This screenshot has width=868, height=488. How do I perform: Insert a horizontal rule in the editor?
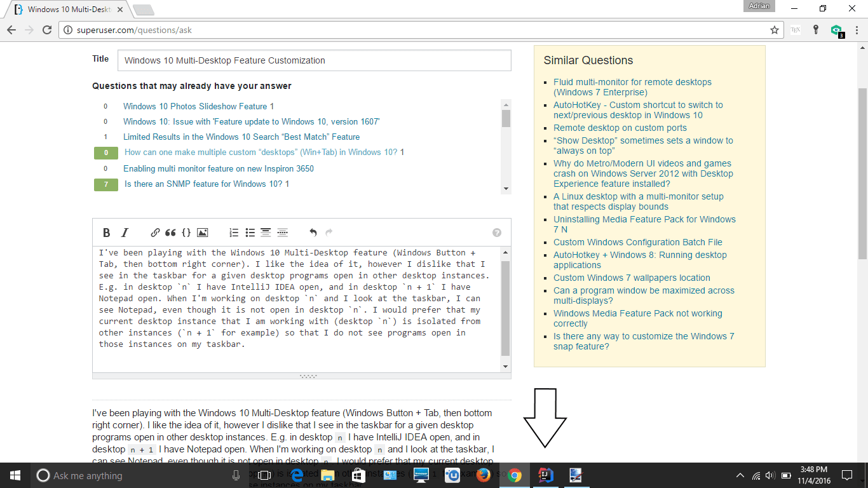click(x=282, y=233)
